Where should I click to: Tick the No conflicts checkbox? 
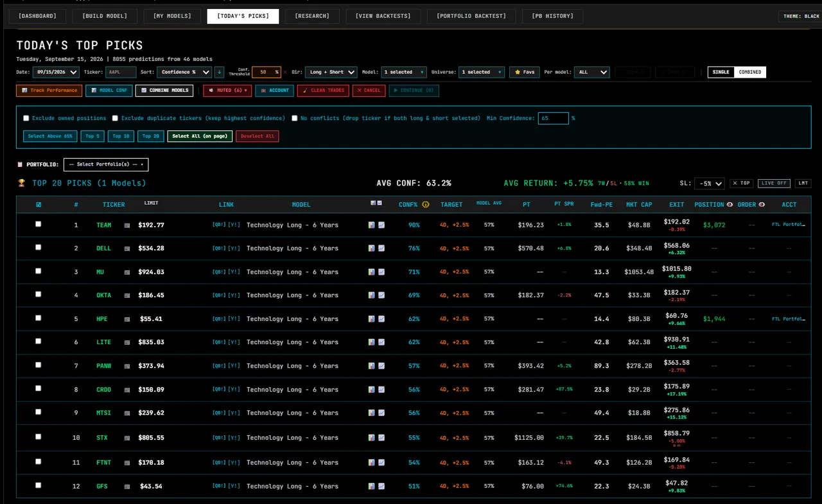coord(294,118)
